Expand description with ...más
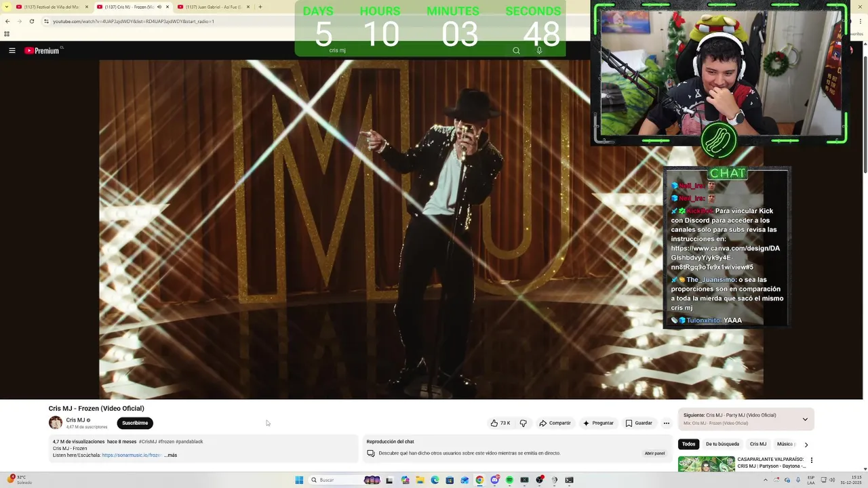 (x=170, y=455)
